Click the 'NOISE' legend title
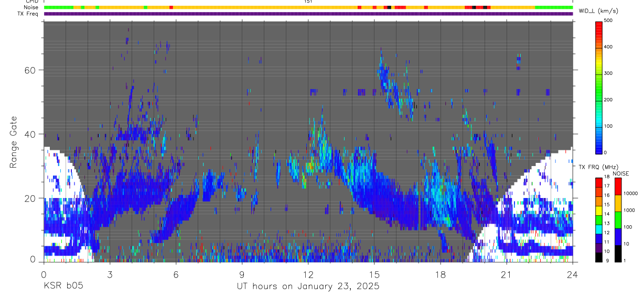Screen dimensions: 644x297 tap(620, 173)
